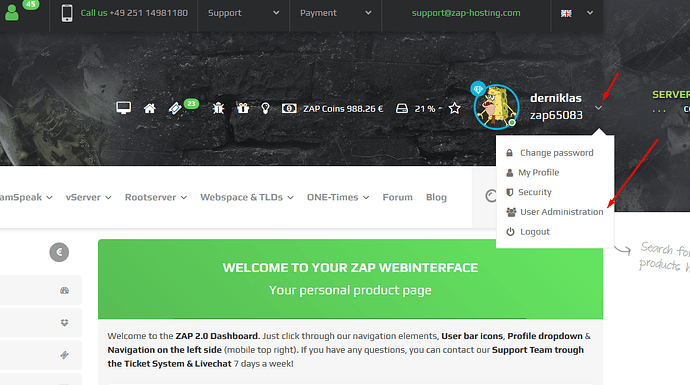
Task: Click the 21 % storage usage text
Action: click(x=425, y=109)
